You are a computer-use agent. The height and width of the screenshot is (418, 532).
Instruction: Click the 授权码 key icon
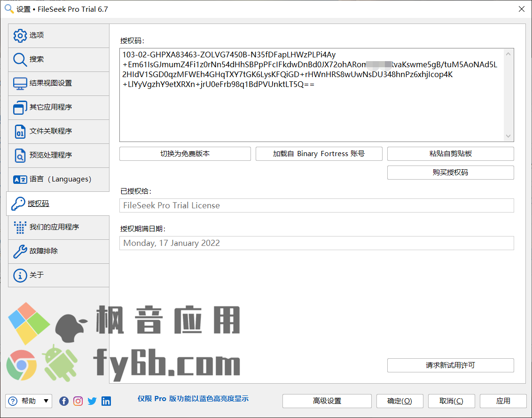click(18, 204)
